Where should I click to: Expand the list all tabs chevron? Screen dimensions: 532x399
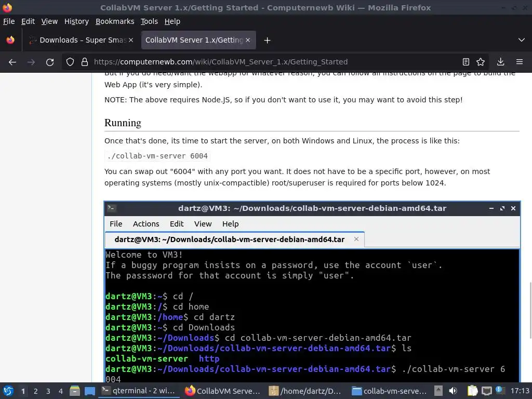[x=522, y=40]
